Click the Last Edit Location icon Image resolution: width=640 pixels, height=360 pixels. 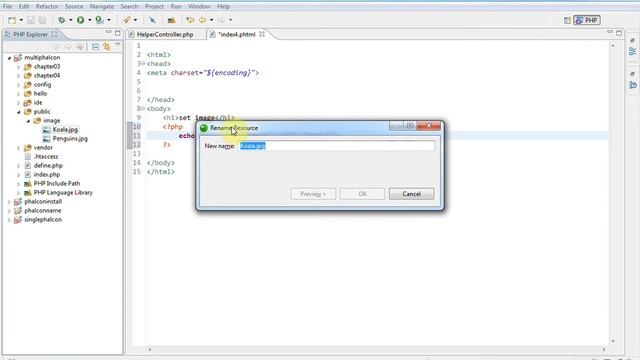pos(190,20)
